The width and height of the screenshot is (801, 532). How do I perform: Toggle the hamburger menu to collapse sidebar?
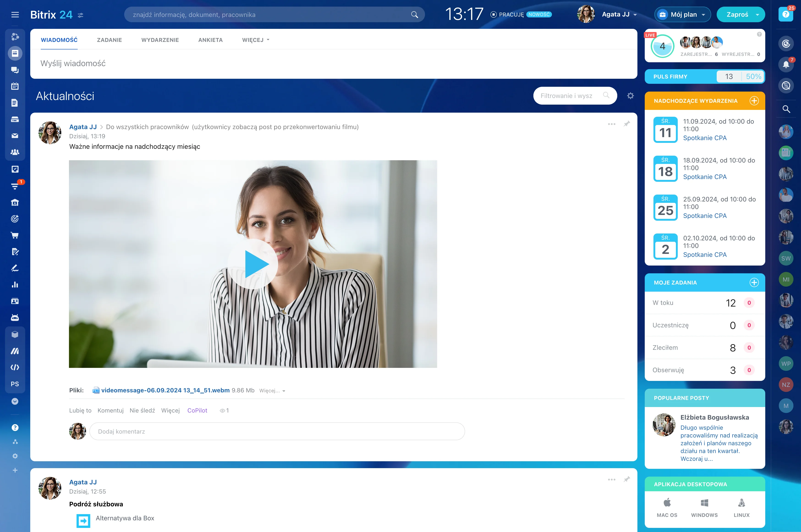(15, 15)
